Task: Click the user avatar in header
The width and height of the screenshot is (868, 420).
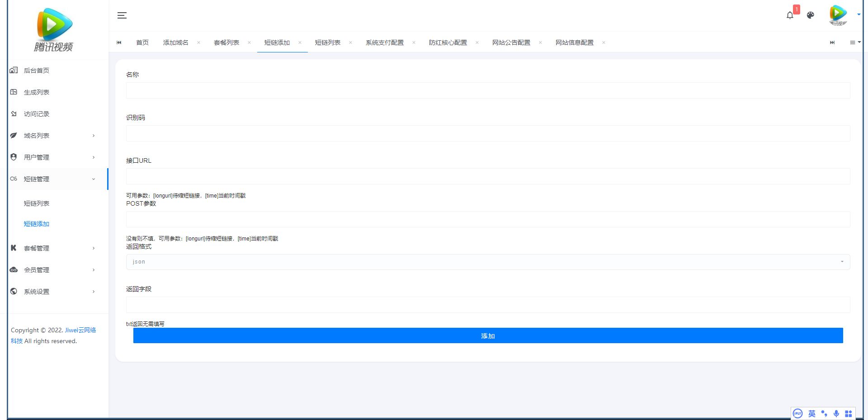Action: [838, 15]
